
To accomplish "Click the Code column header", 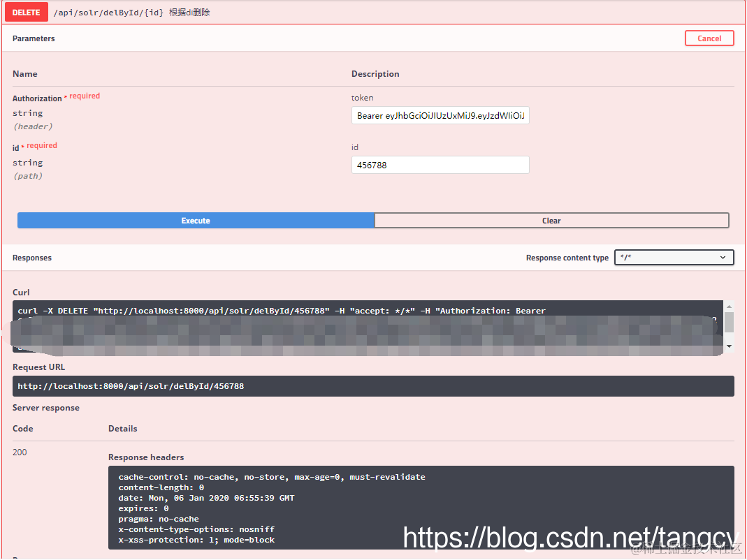I will (23, 429).
